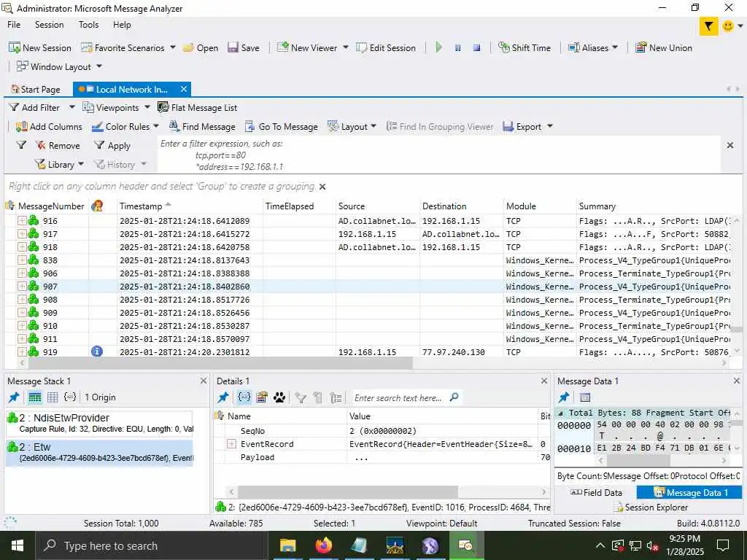Image resolution: width=747 pixels, height=560 pixels.
Task: Click the Flat Message List button
Action: click(x=197, y=108)
